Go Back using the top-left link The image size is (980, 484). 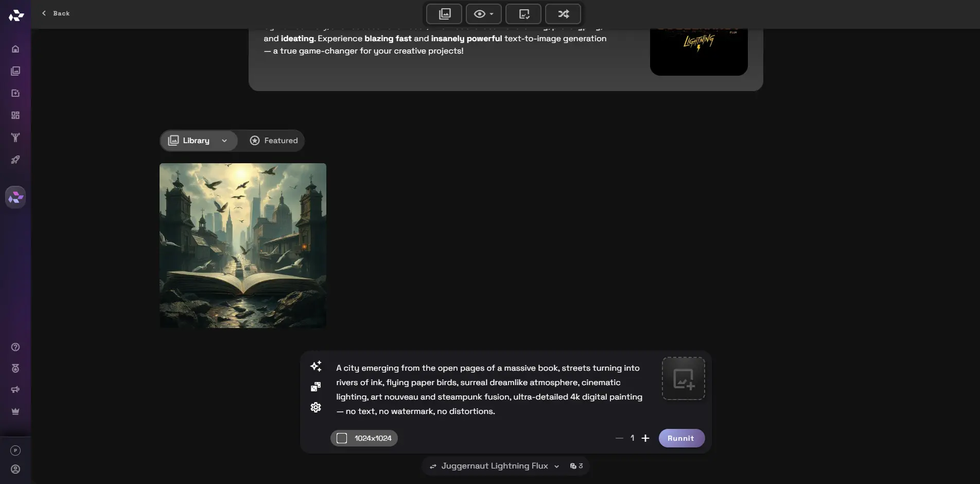56,13
